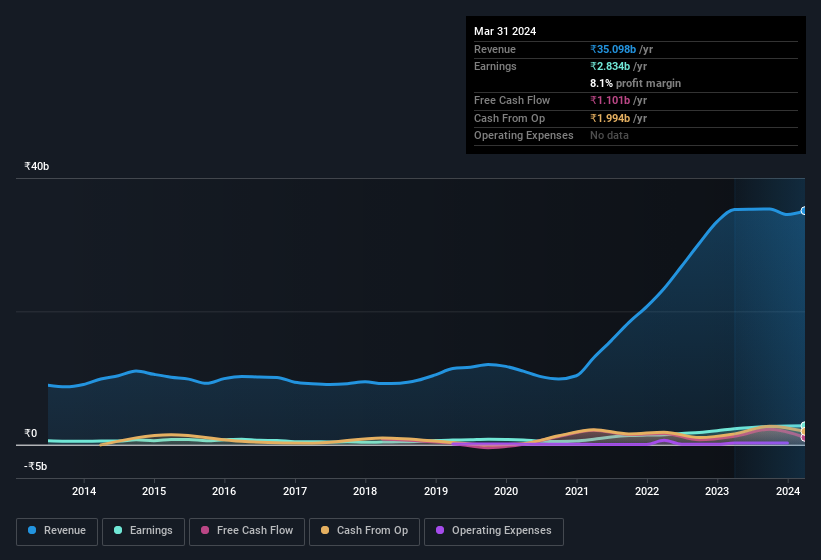Toggle the Cash From Op legend button
Image resolution: width=821 pixels, height=560 pixels.
pyautogui.click(x=364, y=532)
